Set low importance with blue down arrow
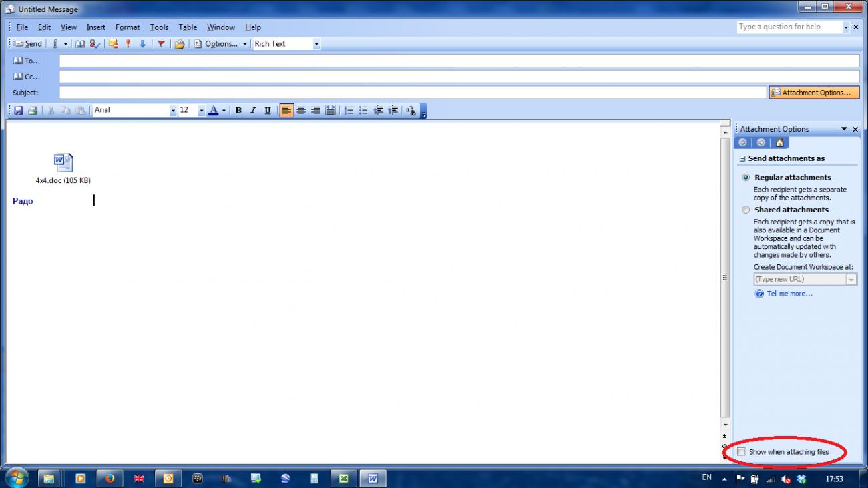This screenshot has width=868, height=488. 142,44
